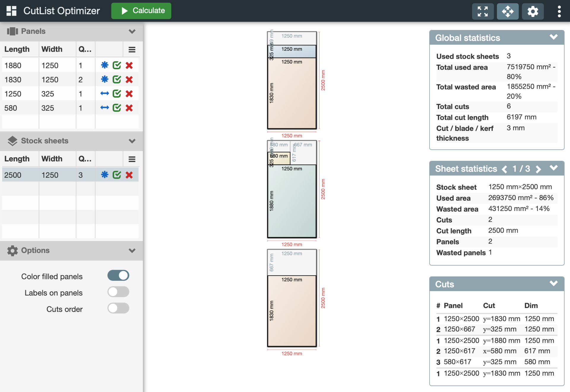Enable Labels on panels switch

pyautogui.click(x=118, y=292)
